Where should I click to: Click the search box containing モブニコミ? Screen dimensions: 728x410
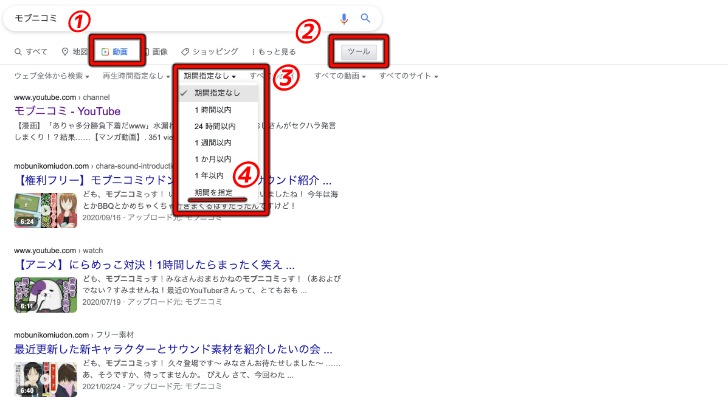tap(192, 19)
